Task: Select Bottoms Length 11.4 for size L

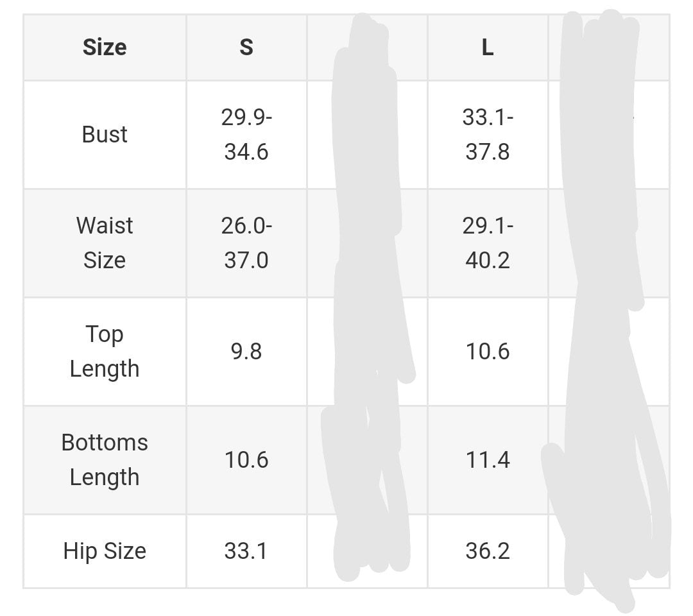Action: pos(488,460)
